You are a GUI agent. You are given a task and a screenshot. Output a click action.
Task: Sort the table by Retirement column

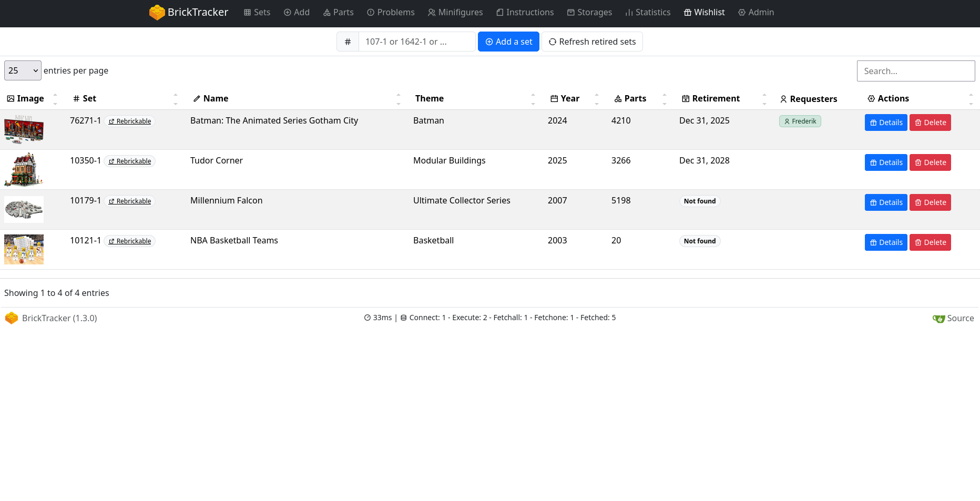click(x=715, y=99)
